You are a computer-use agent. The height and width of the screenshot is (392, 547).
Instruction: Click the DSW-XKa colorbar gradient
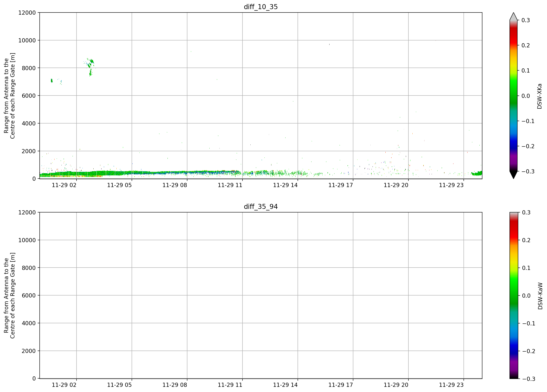point(513,96)
